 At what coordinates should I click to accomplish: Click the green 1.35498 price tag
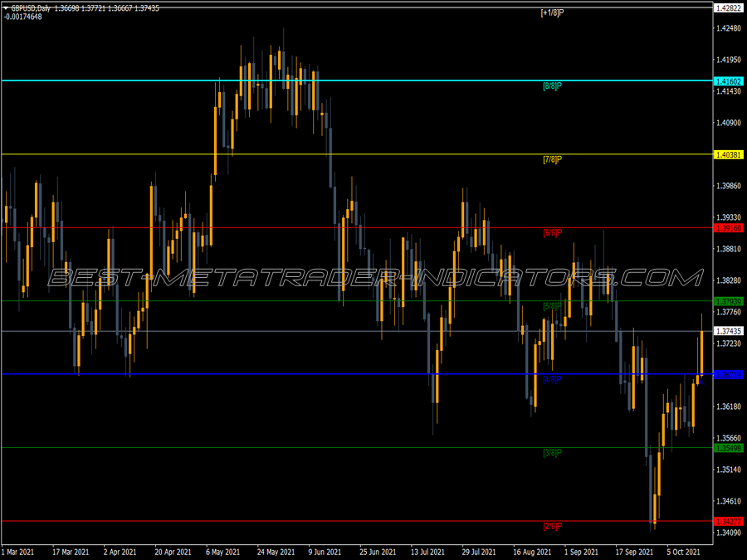click(x=729, y=448)
